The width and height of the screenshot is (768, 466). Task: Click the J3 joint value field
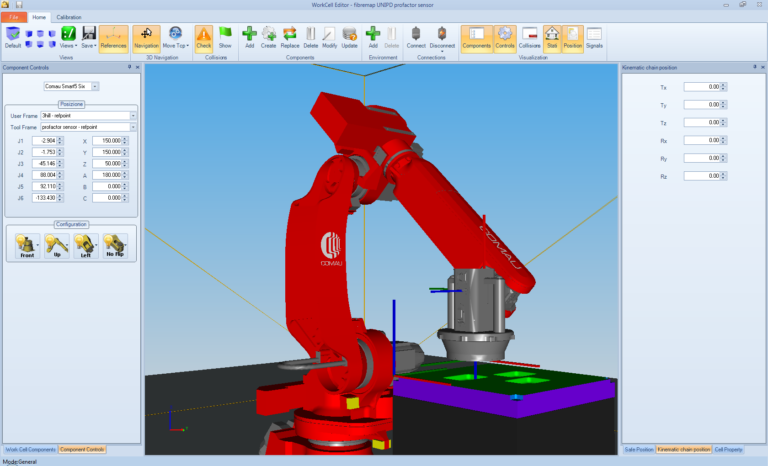click(x=44, y=164)
